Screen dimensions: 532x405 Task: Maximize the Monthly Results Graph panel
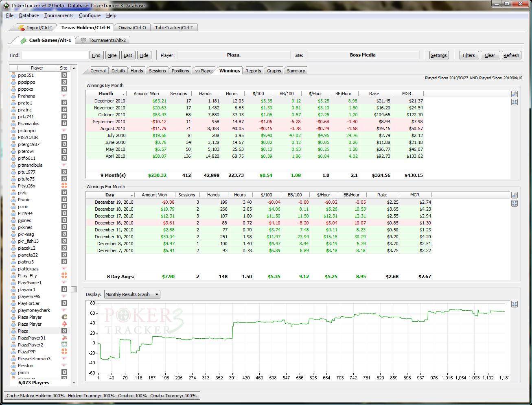pyautogui.click(x=514, y=304)
